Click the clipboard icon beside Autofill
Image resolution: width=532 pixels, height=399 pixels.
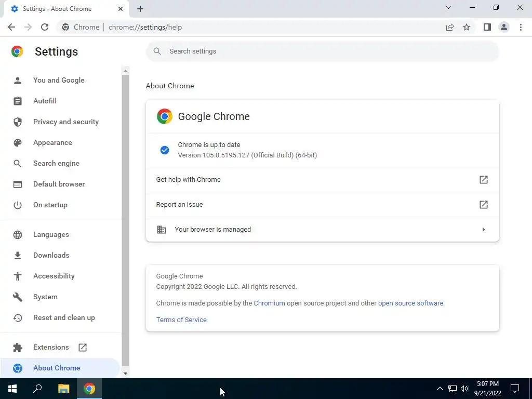pyautogui.click(x=18, y=101)
